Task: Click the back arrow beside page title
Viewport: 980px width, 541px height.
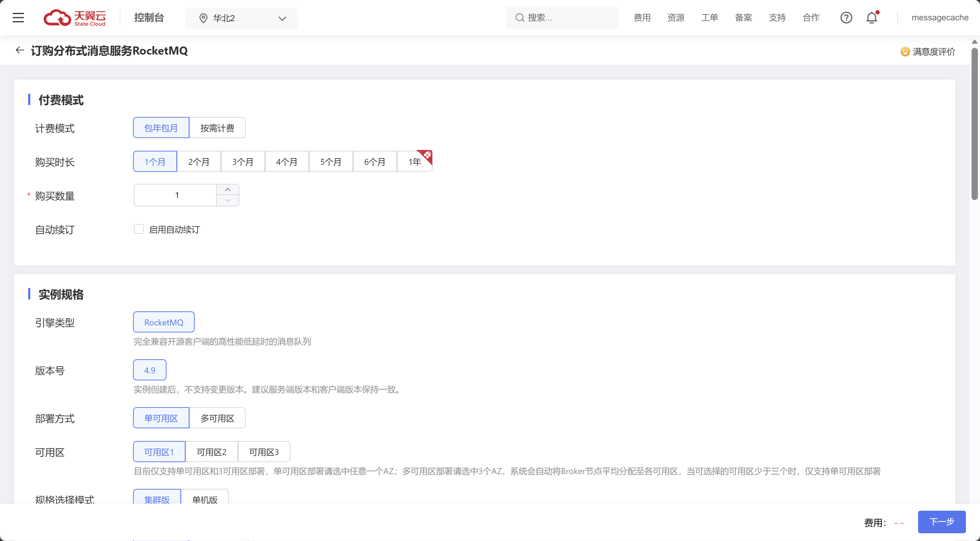Action: (x=19, y=50)
